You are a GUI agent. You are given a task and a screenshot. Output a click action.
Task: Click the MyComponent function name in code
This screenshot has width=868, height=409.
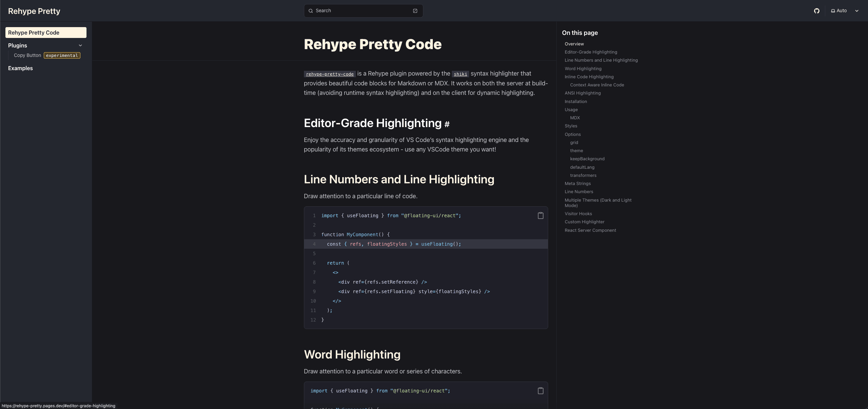362,234
